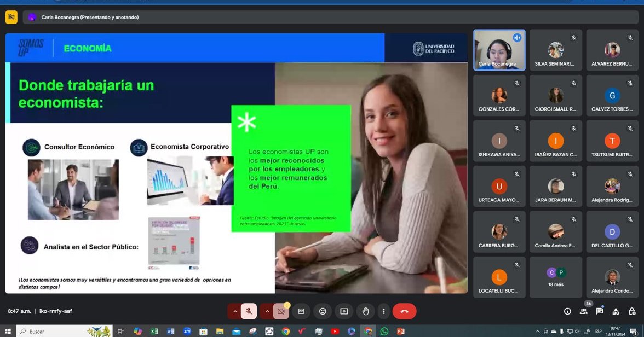Toggle closed captions
The width and height of the screenshot is (644, 337).
(x=301, y=311)
